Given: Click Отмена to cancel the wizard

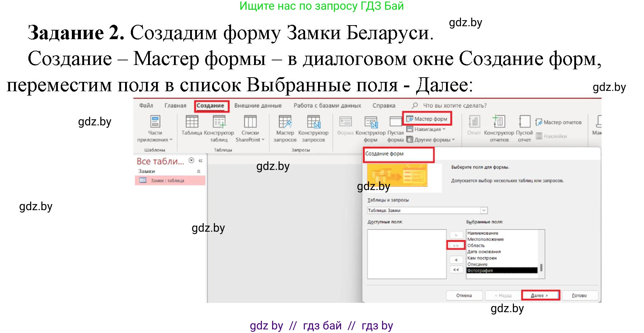Looking at the screenshot, I should coord(464,295).
